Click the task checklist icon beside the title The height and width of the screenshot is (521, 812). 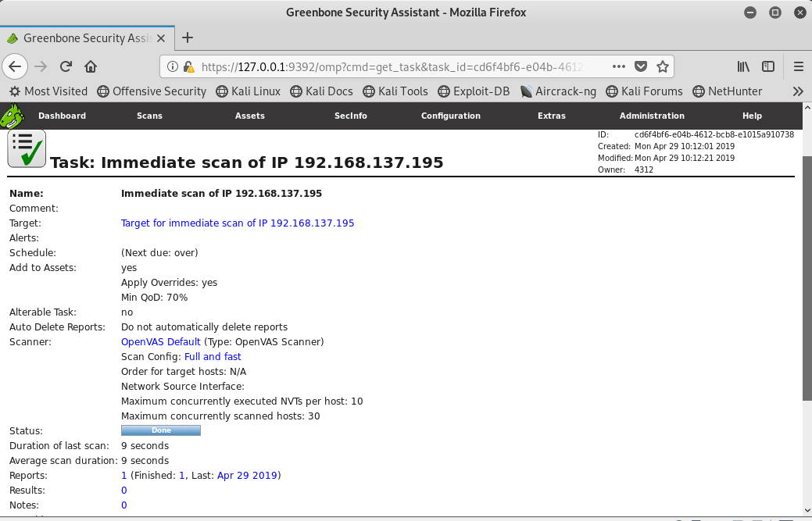(27, 149)
